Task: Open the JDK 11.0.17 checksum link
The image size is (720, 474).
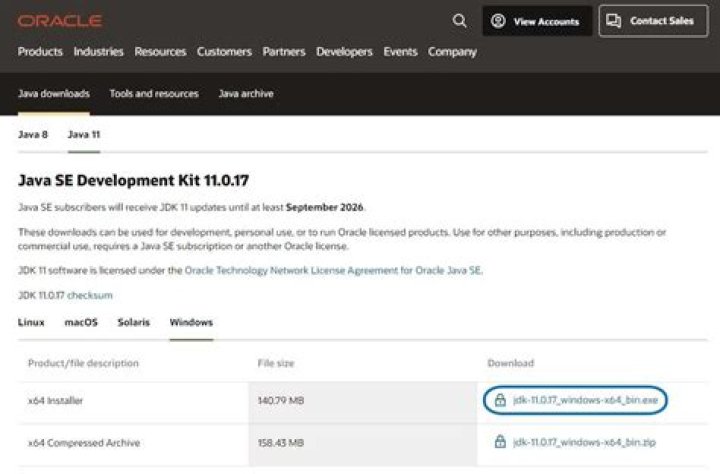Action: 90,295
